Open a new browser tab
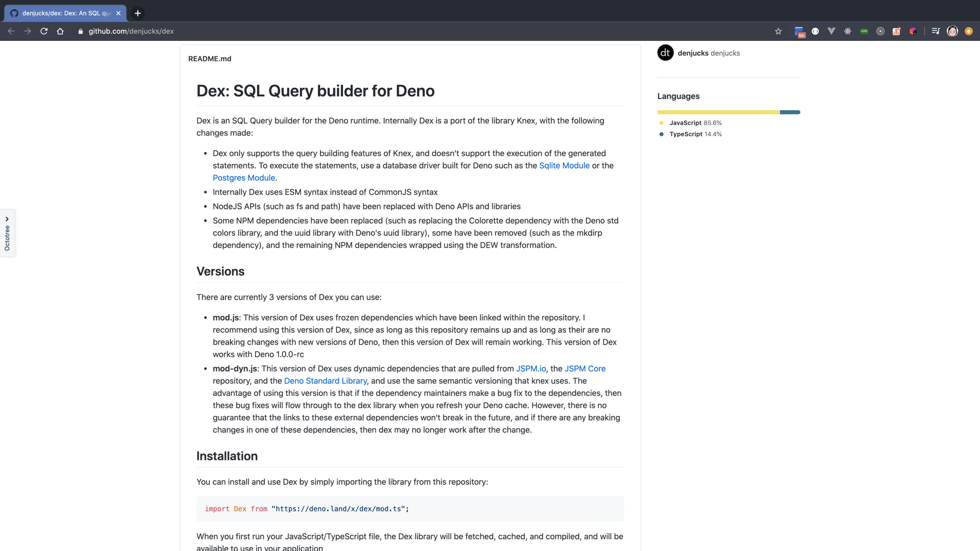Viewport: 980px width, 551px height. [138, 13]
